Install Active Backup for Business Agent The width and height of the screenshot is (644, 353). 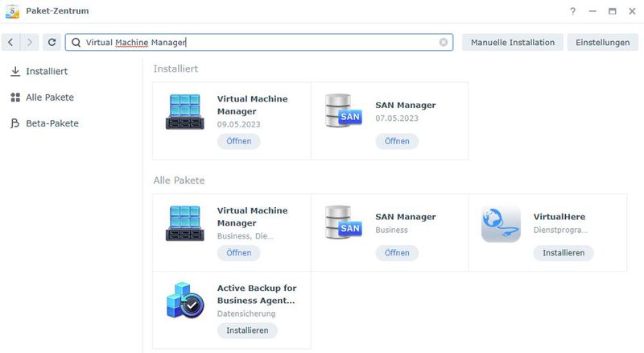[247, 330]
